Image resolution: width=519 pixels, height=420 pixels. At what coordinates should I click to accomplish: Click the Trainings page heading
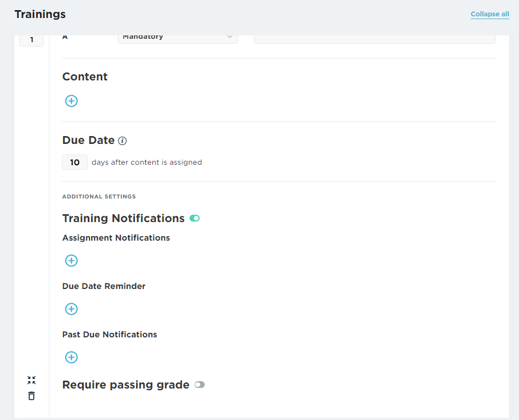(40, 14)
